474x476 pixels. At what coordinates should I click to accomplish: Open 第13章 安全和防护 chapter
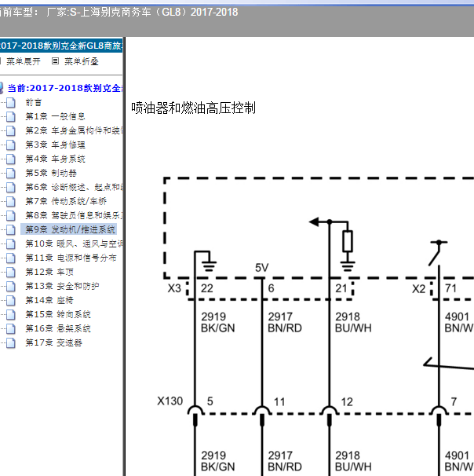tap(62, 286)
